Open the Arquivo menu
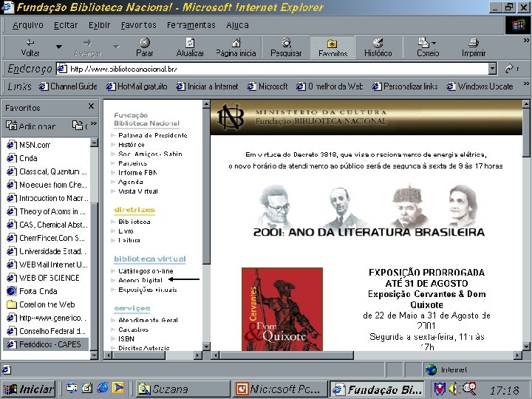The image size is (532, 399). click(x=28, y=25)
